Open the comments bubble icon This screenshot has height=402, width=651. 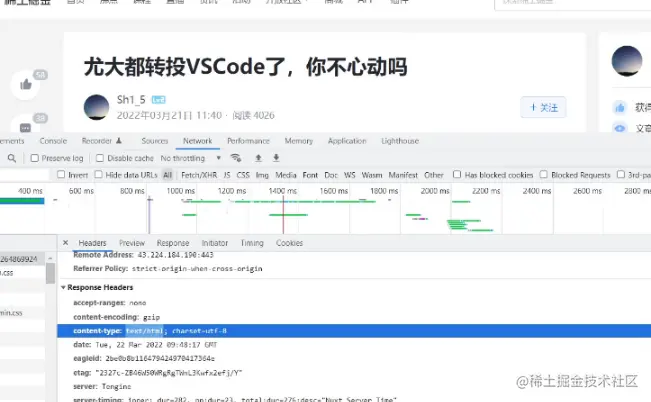(x=25, y=127)
